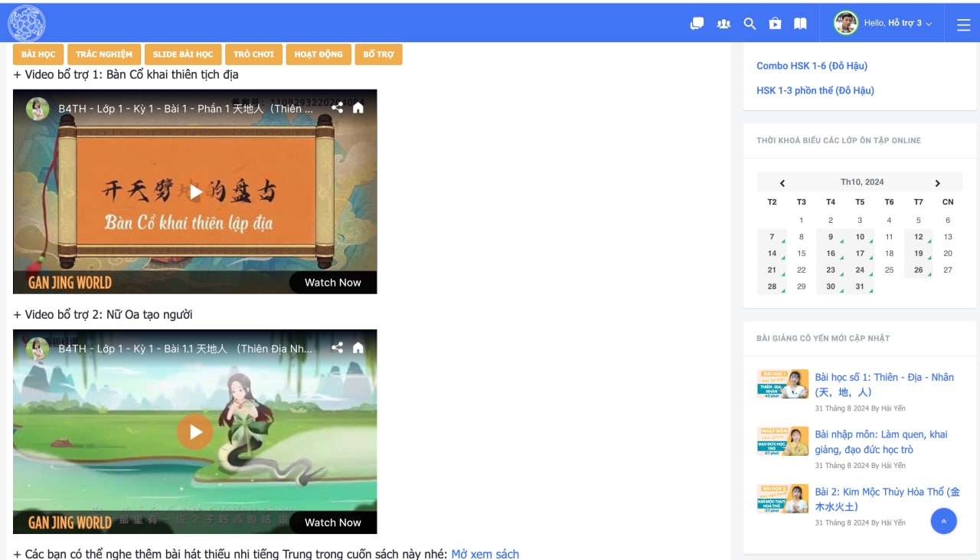The image size is (980, 560).
Task: Click the users group icon in header
Action: (x=724, y=24)
